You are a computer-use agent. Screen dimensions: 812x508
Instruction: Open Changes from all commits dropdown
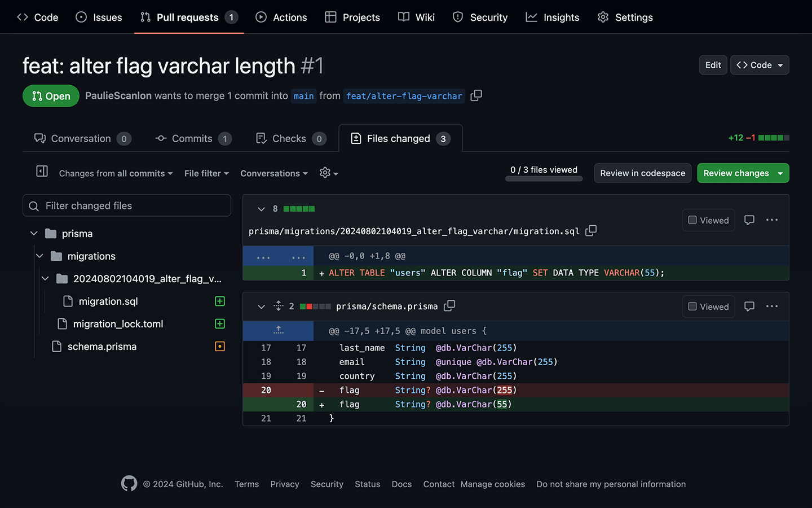click(116, 173)
